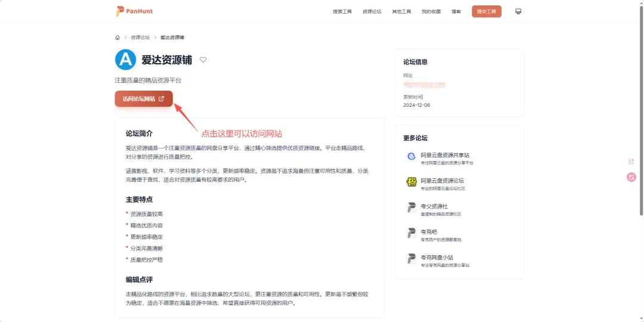Click the pink grid-plus sidebar icon

[631, 162]
